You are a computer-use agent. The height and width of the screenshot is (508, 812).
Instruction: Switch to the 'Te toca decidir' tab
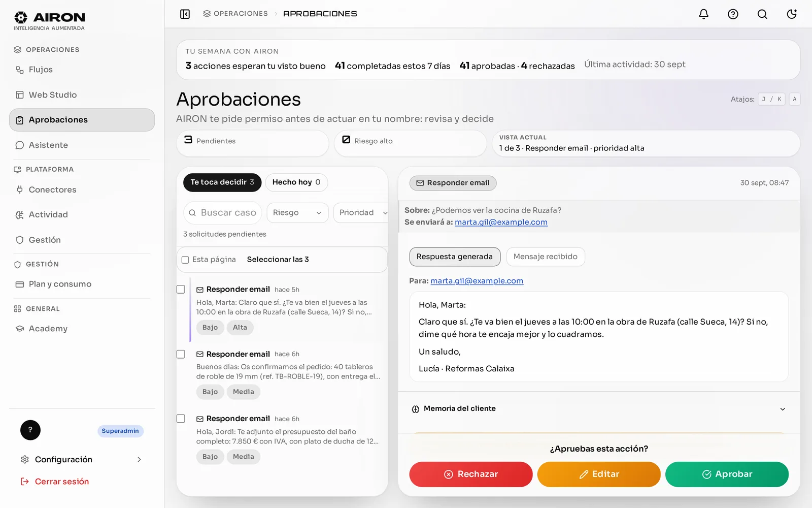point(222,182)
